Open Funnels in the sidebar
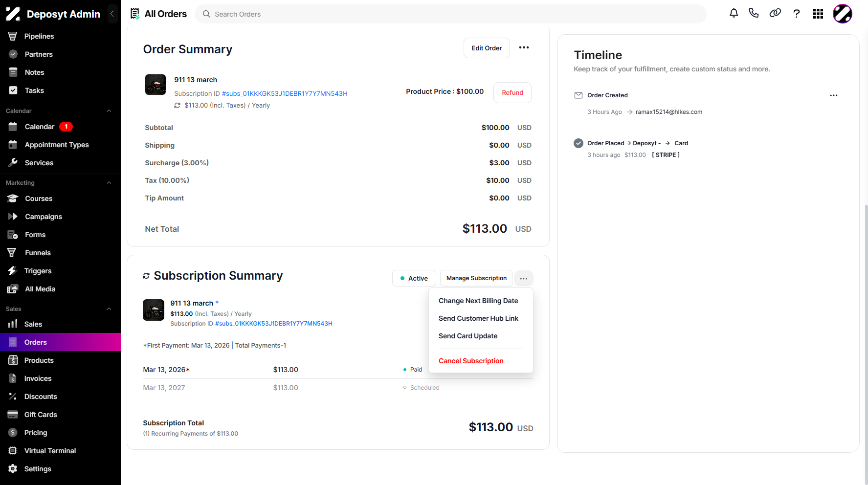This screenshot has height=485, width=868. [38, 253]
